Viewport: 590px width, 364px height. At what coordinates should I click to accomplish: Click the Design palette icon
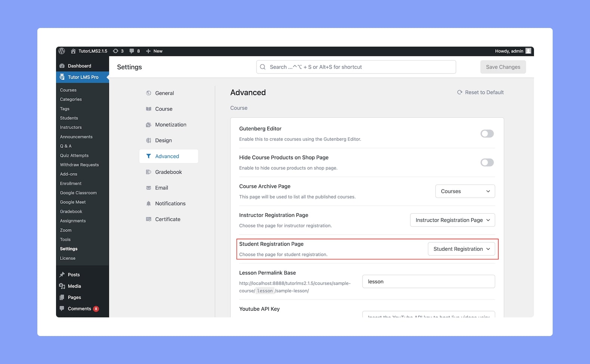pyautogui.click(x=149, y=141)
